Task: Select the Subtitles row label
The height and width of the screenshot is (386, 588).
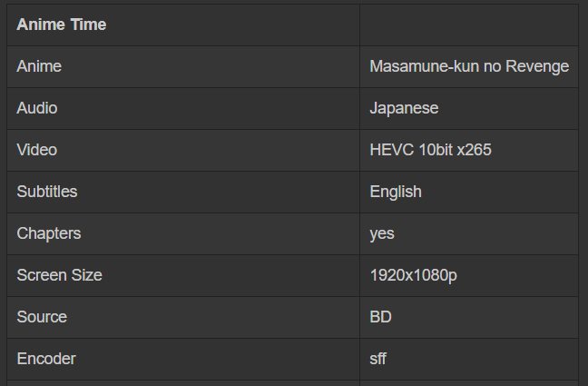Action: pos(47,192)
